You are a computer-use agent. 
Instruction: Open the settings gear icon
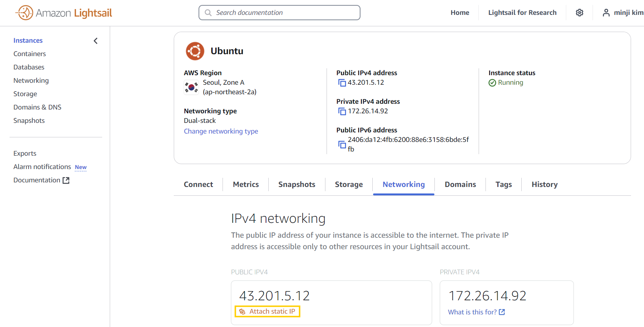tap(580, 13)
